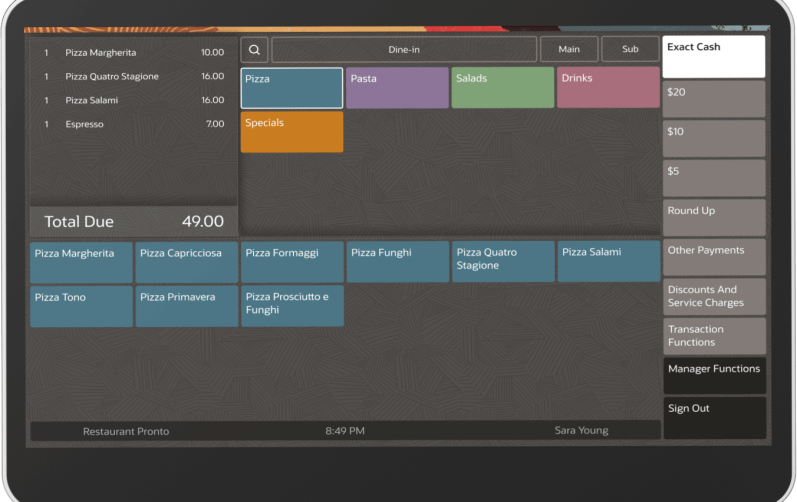797x502 pixels.
Task: Select the orange Specials category
Action: (292, 132)
